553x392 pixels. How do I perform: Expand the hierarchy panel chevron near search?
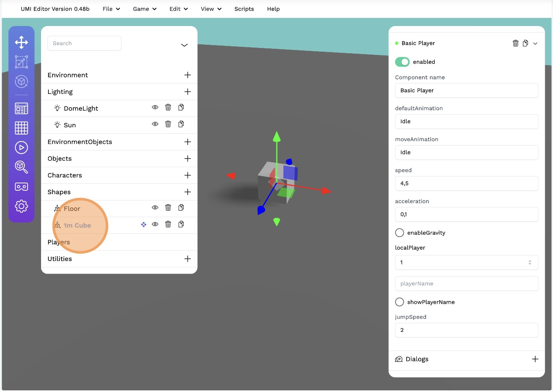(x=184, y=45)
